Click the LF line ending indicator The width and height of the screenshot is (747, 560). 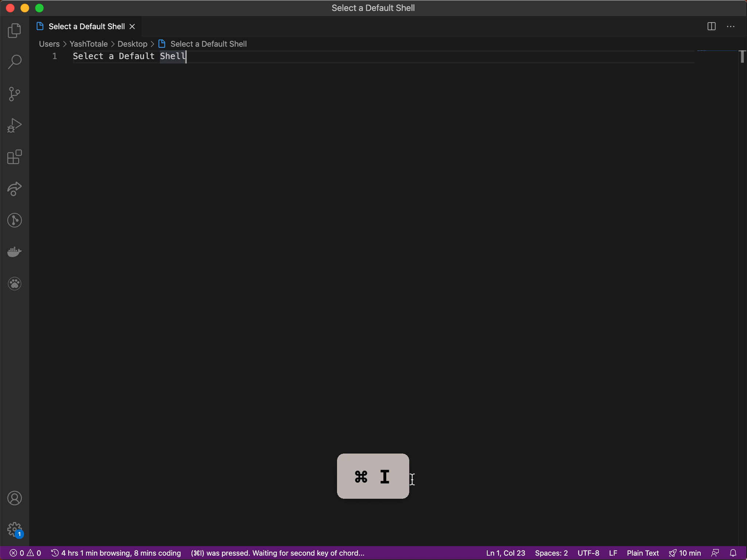pyautogui.click(x=612, y=552)
